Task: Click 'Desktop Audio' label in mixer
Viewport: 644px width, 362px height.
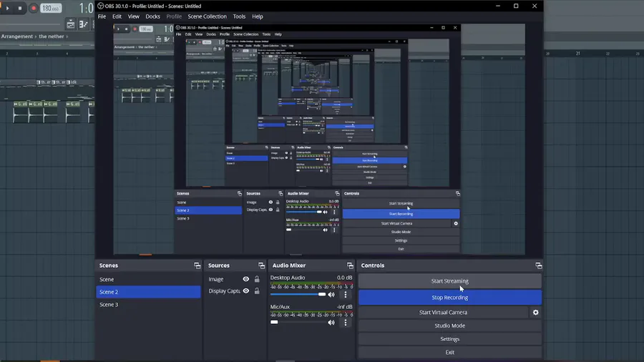Action: pyautogui.click(x=288, y=278)
